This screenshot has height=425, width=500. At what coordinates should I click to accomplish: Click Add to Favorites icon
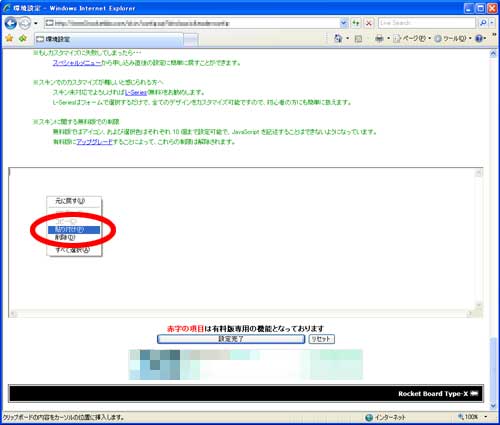23,38
